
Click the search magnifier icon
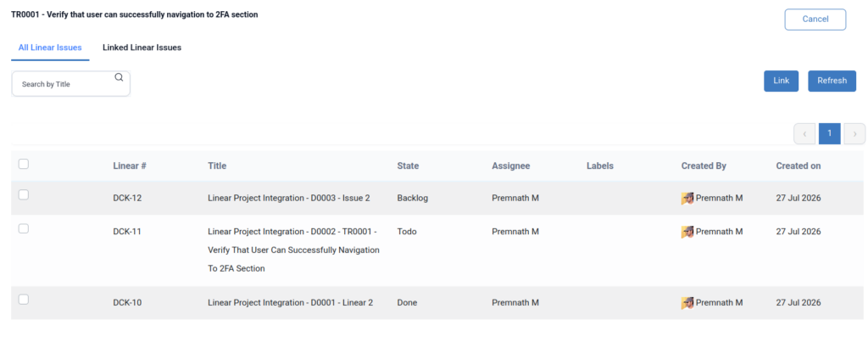(119, 77)
